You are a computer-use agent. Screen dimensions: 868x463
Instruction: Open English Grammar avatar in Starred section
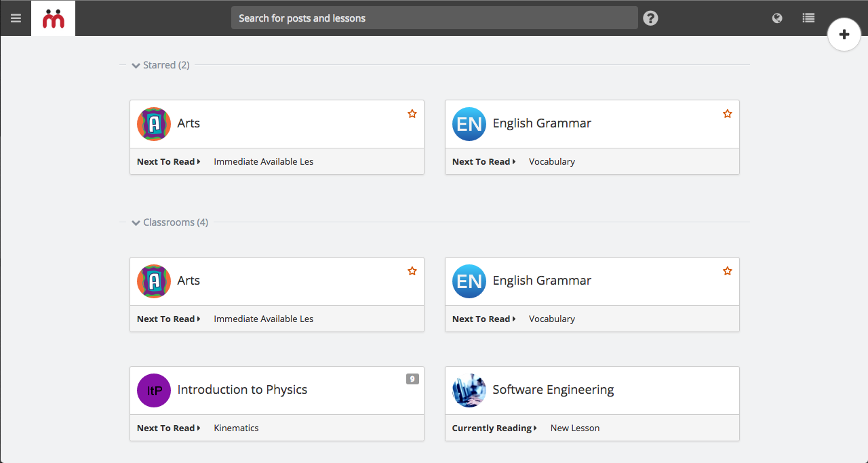469,124
